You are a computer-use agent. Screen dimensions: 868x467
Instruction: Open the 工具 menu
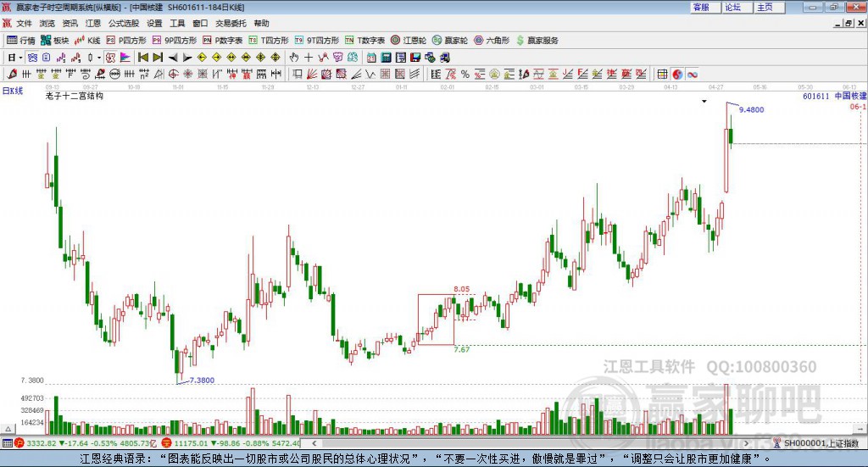tap(177, 23)
